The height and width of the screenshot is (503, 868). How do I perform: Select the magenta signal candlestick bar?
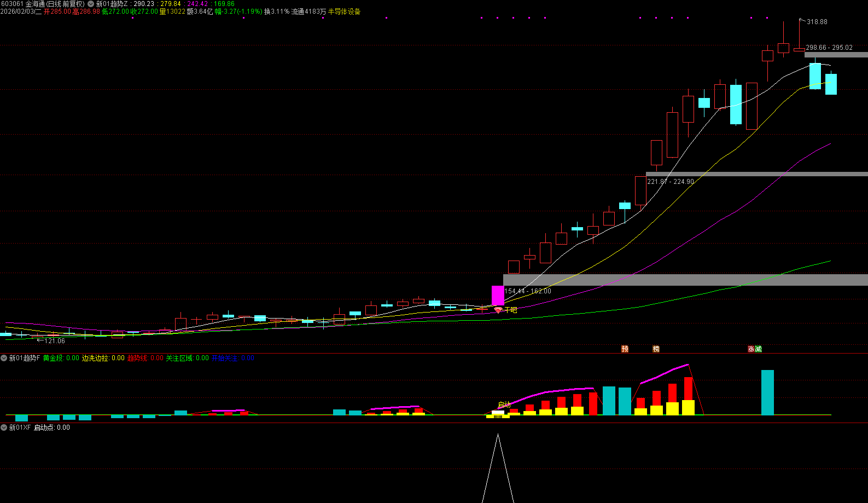pyautogui.click(x=498, y=296)
